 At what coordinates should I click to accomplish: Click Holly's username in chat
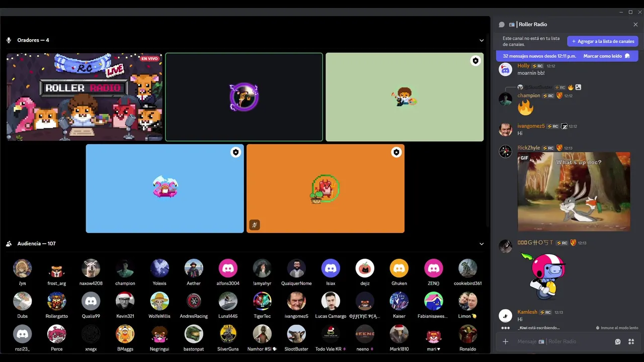(x=524, y=66)
